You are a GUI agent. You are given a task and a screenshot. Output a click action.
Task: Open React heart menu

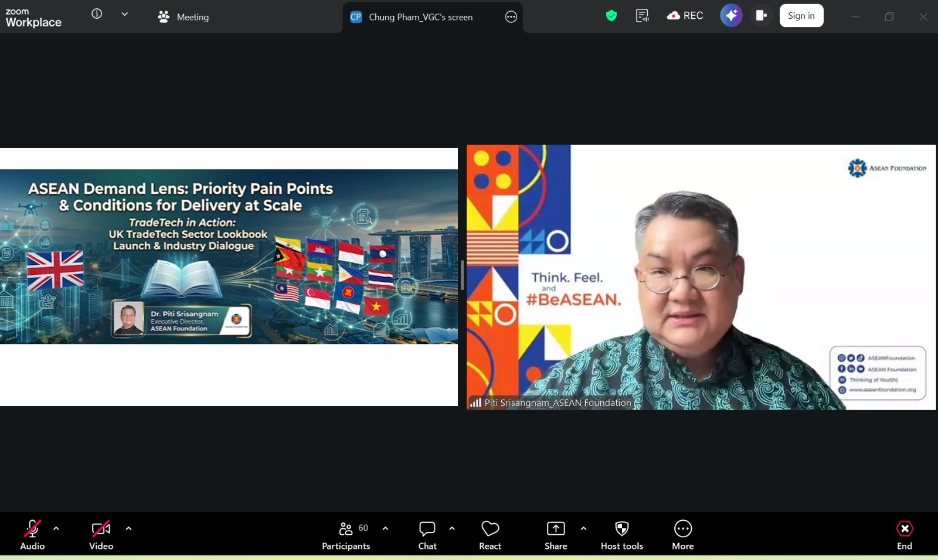(x=490, y=535)
